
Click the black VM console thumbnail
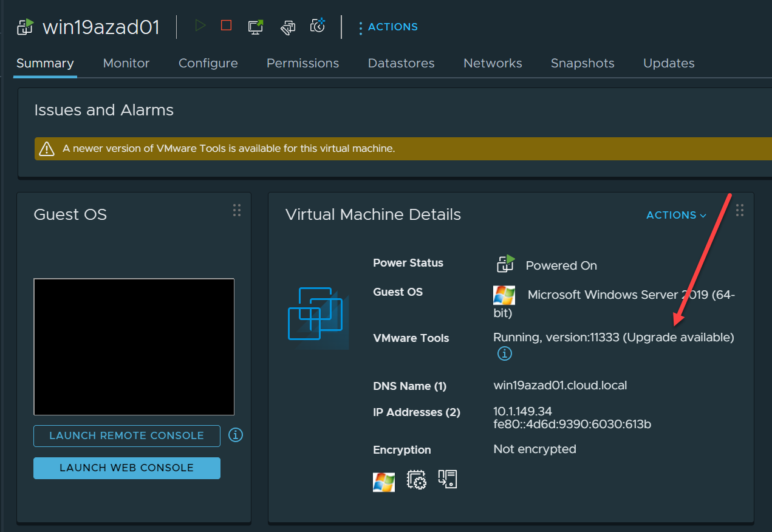point(134,347)
